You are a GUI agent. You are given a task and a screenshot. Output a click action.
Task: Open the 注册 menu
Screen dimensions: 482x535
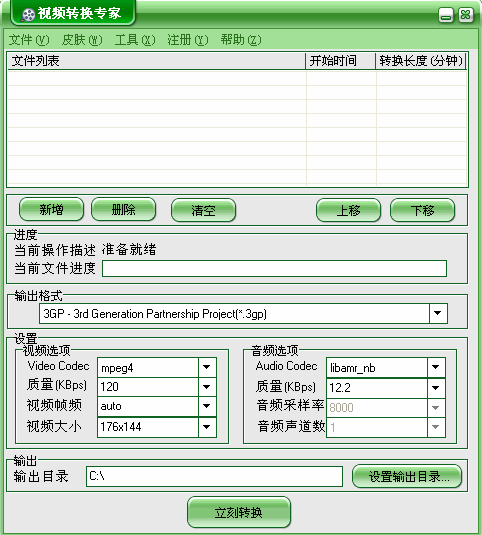click(x=188, y=40)
